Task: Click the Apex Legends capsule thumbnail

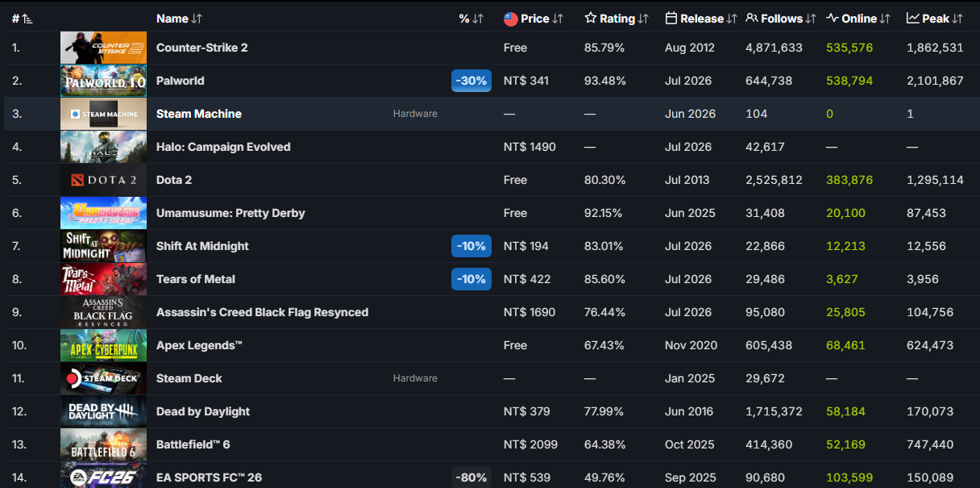Action: click(x=103, y=345)
